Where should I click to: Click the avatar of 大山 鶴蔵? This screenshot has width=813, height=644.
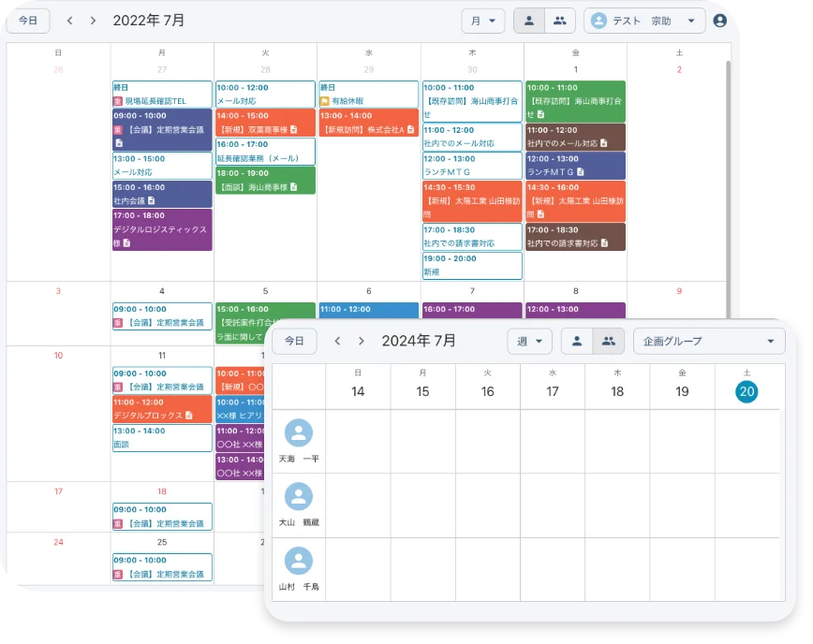pyautogui.click(x=299, y=496)
